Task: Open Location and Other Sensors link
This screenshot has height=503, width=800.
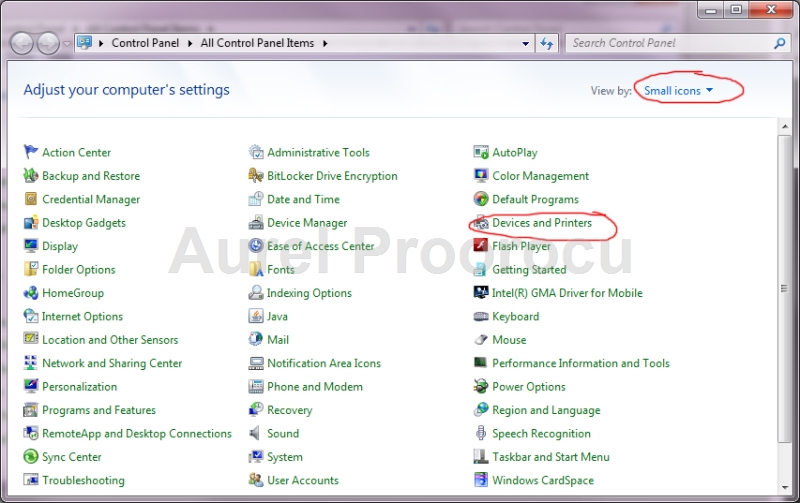Action: coord(110,339)
